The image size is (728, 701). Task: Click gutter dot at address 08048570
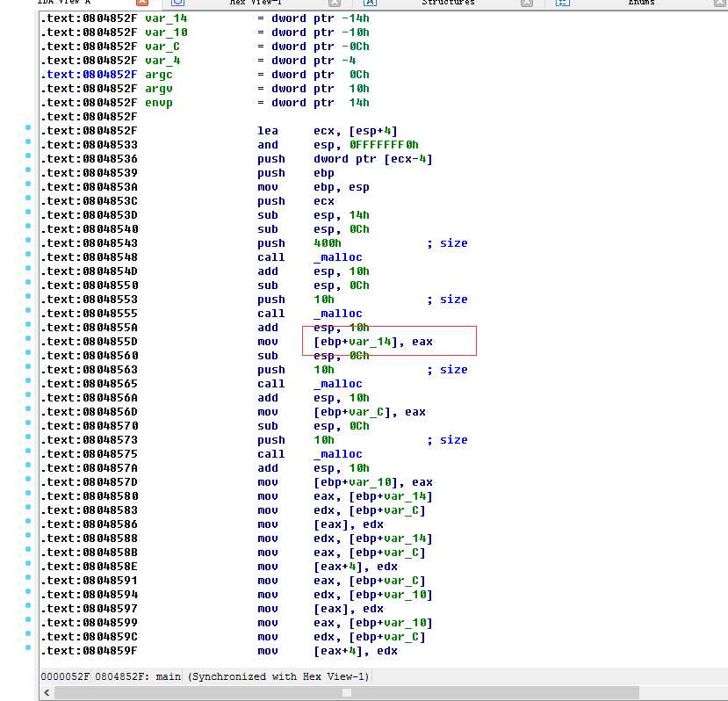click(x=28, y=423)
